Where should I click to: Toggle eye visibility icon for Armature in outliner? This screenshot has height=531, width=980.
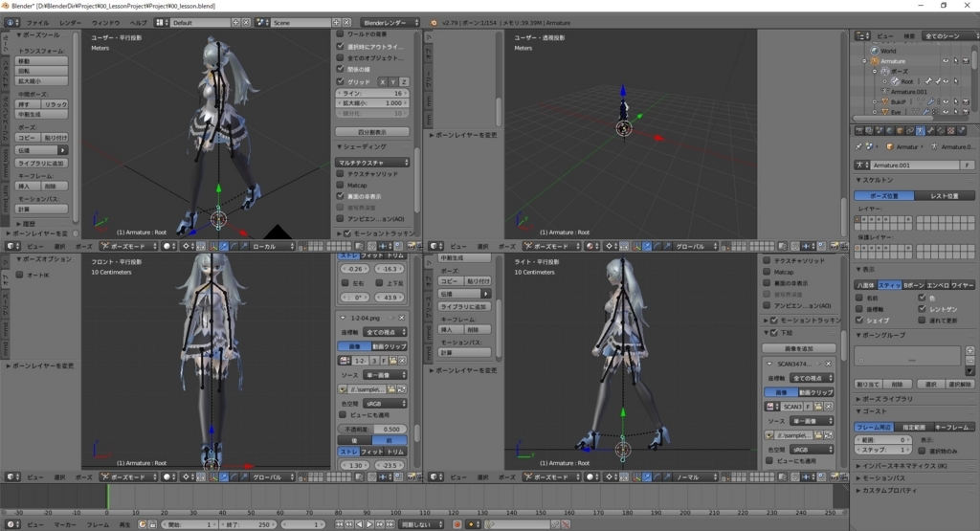coord(945,60)
